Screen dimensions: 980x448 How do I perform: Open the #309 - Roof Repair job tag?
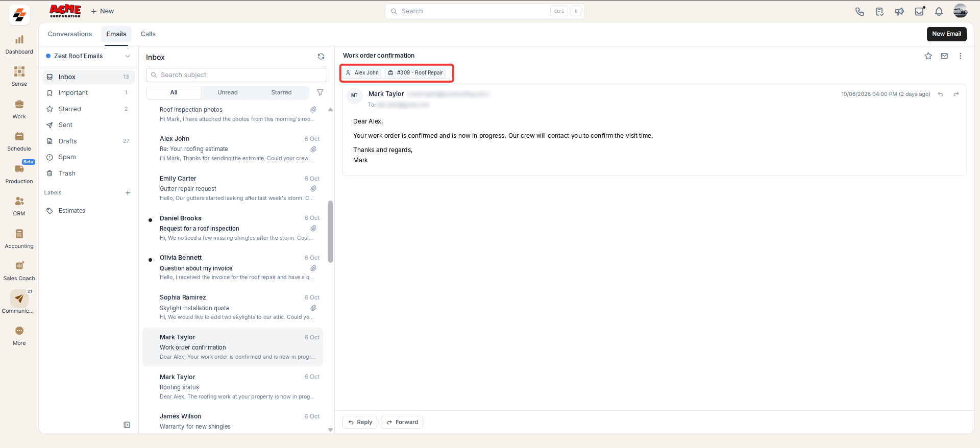[415, 73]
